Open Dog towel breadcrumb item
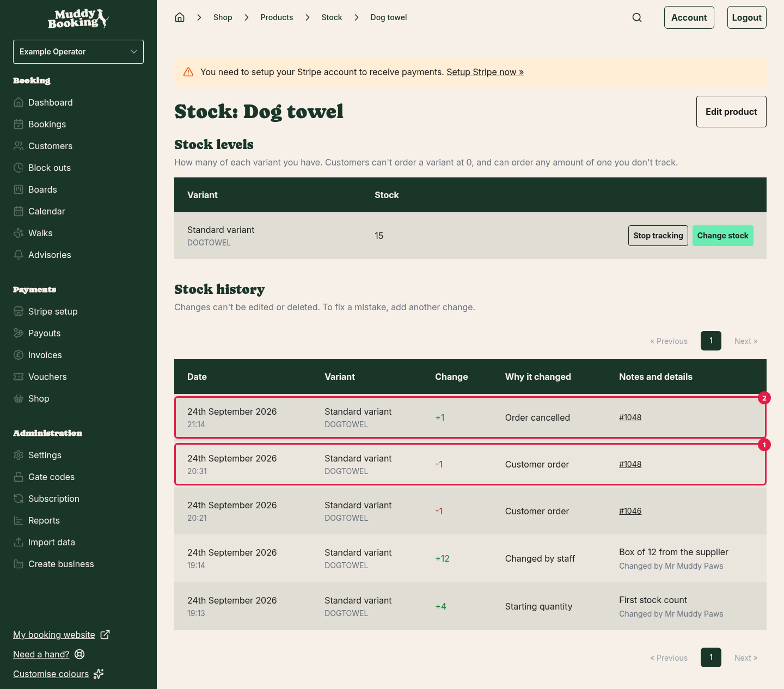The image size is (784, 689). 389,17
